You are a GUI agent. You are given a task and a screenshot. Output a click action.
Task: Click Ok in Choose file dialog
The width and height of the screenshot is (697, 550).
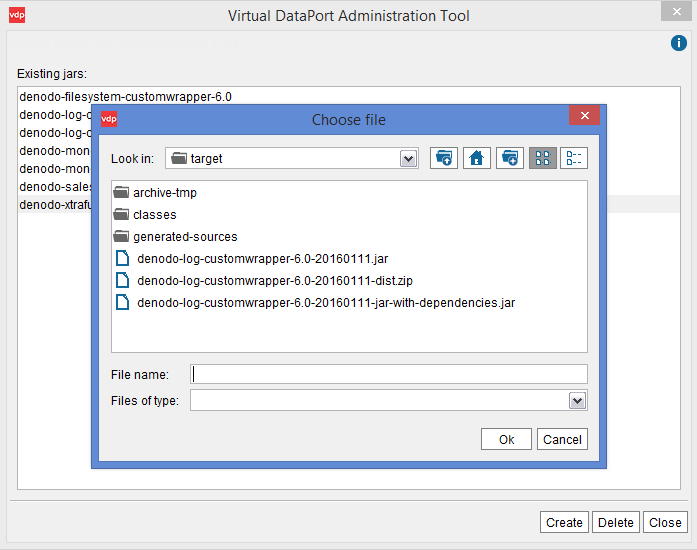506,439
